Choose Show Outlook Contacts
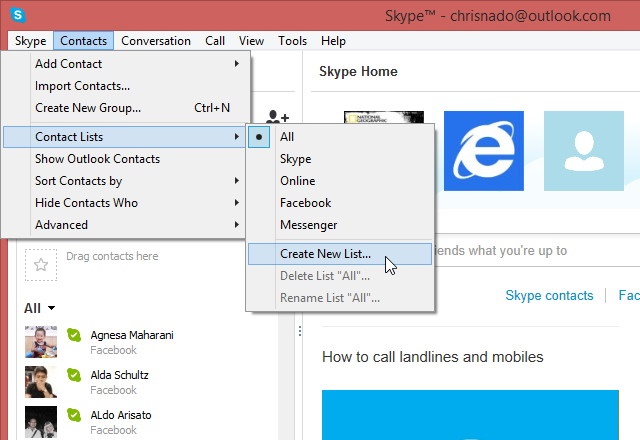This screenshot has width=640, height=440. coord(124,159)
